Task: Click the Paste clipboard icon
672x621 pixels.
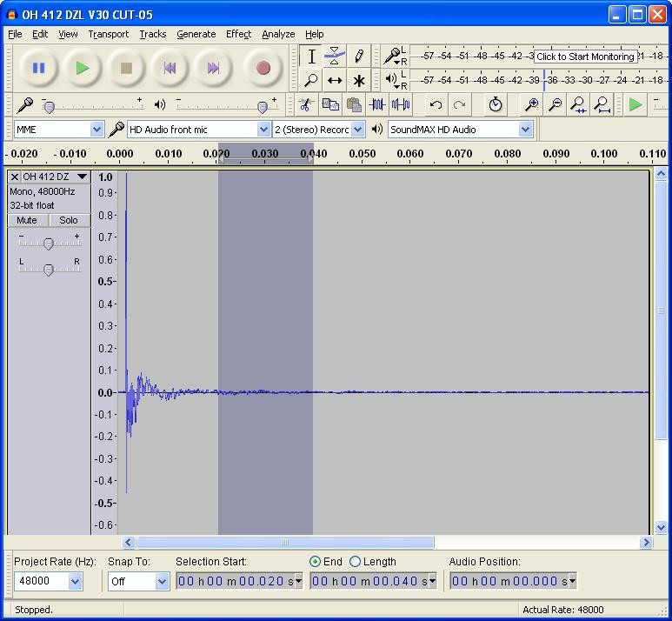Action: pos(354,104)
